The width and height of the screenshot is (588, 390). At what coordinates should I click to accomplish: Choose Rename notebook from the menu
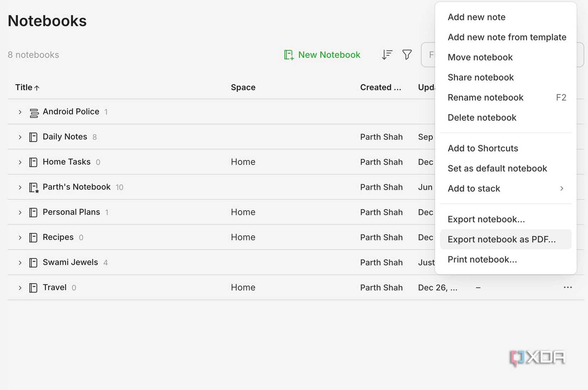click(x=485, y=97)
